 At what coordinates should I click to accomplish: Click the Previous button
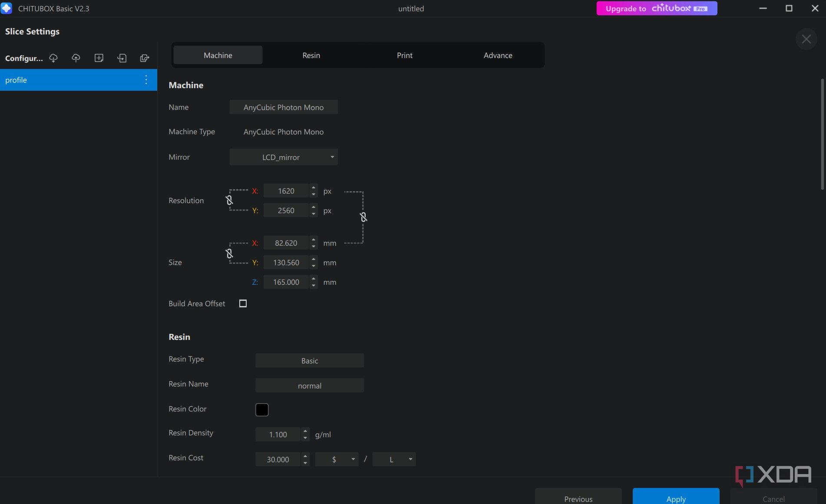[x=578, y=496]
